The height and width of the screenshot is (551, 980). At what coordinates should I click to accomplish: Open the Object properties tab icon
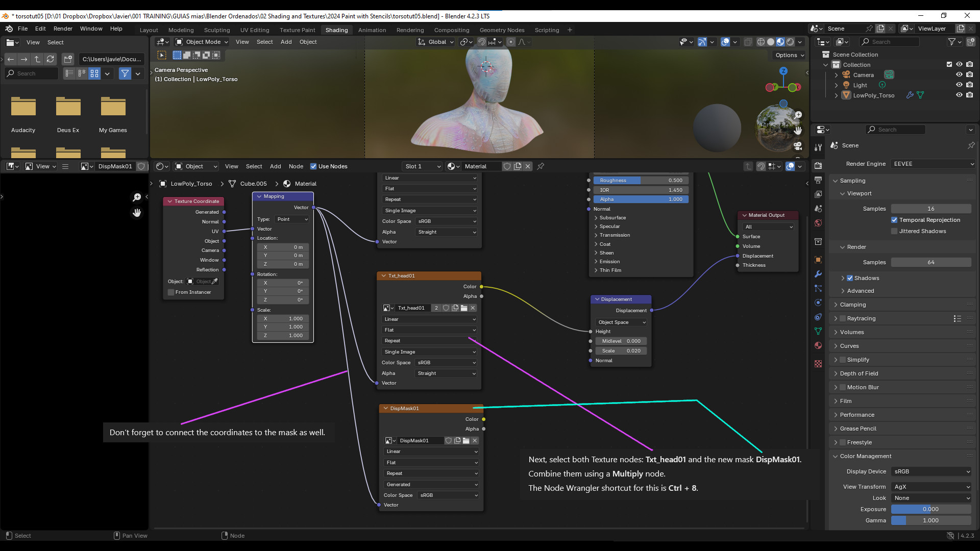coord(818,260)
